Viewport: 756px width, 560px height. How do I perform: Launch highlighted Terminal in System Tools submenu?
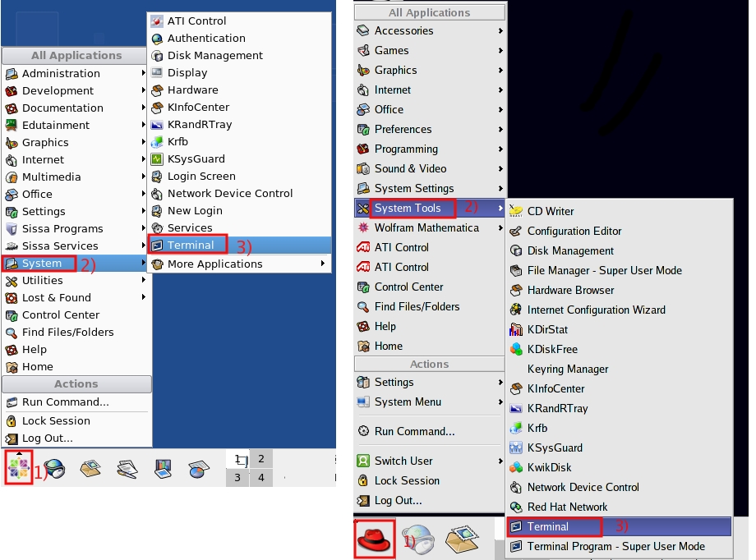tap(620, 527)
